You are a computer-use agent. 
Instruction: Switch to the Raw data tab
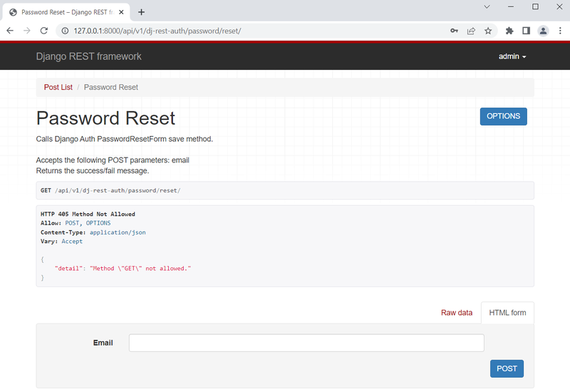(457, 313)
